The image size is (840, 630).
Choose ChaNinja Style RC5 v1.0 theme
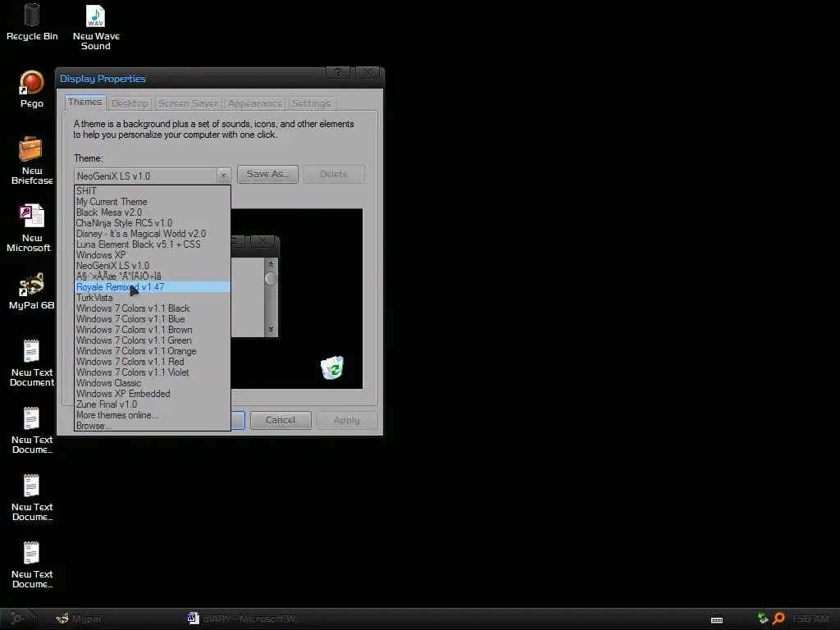pyautogui.click(x=152, y=223)
